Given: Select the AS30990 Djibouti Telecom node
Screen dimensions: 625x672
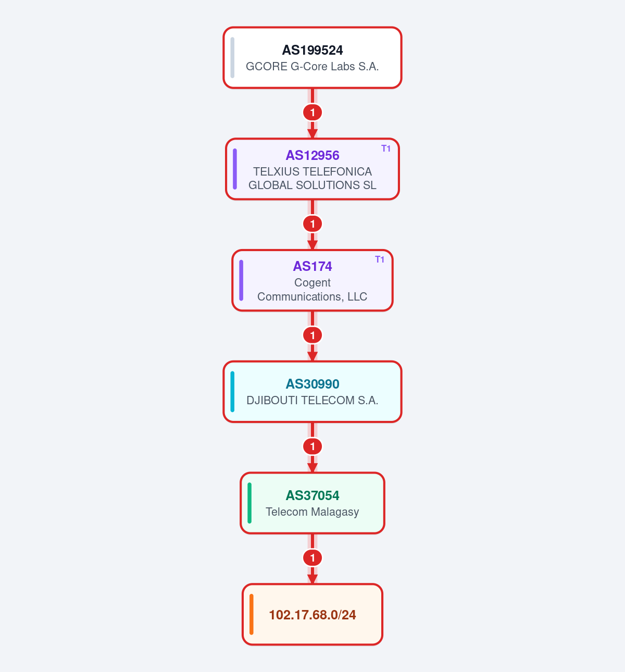Looking at the screenshot, I should [312, 392].
